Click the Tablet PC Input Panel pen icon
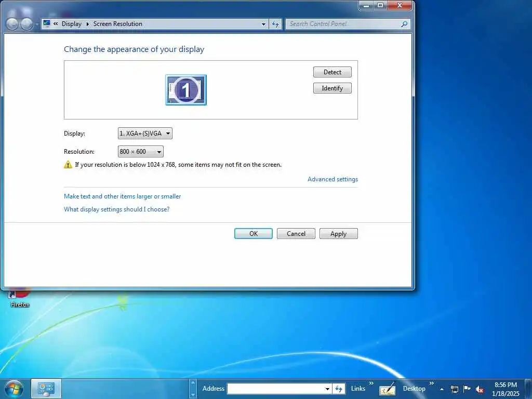The height and width of the screenshot is (399, 532). (x=388, y=389)
